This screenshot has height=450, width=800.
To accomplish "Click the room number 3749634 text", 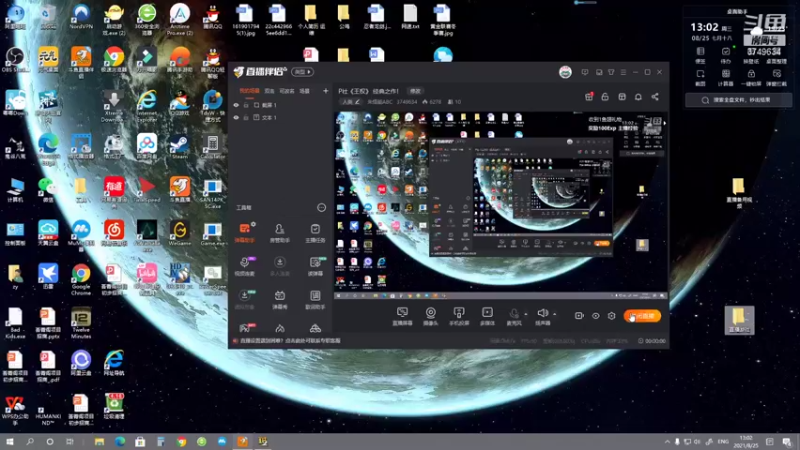I will tap(407, 102).
